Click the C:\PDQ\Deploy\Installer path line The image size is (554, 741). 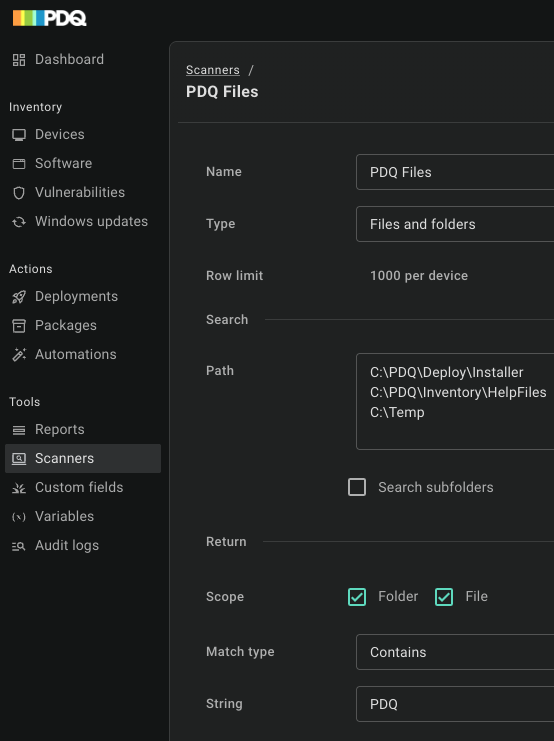[447, 372]
